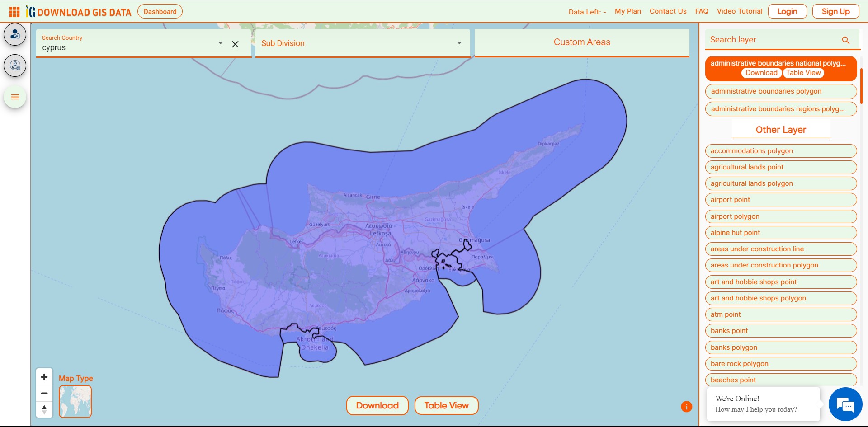Open the apps grid icon top-left
This screenshot has width=868, height=427.
pyautogui.click(x=14, y=11)
